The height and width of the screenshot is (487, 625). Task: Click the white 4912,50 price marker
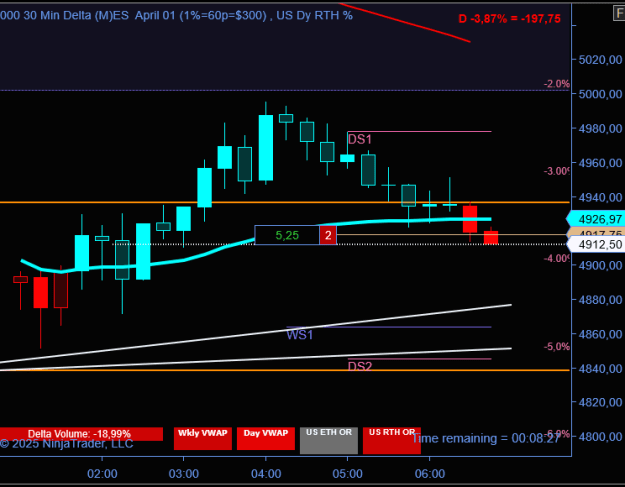tap(596, 244)
